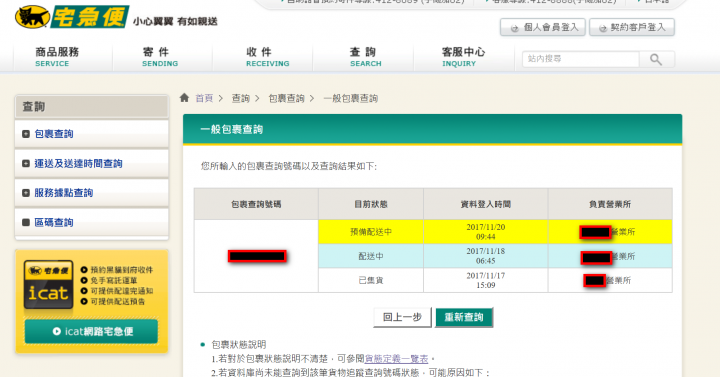Expand icon beside 包裹查詢 sidebar item
720x377 pixels.
pos(26,134)
